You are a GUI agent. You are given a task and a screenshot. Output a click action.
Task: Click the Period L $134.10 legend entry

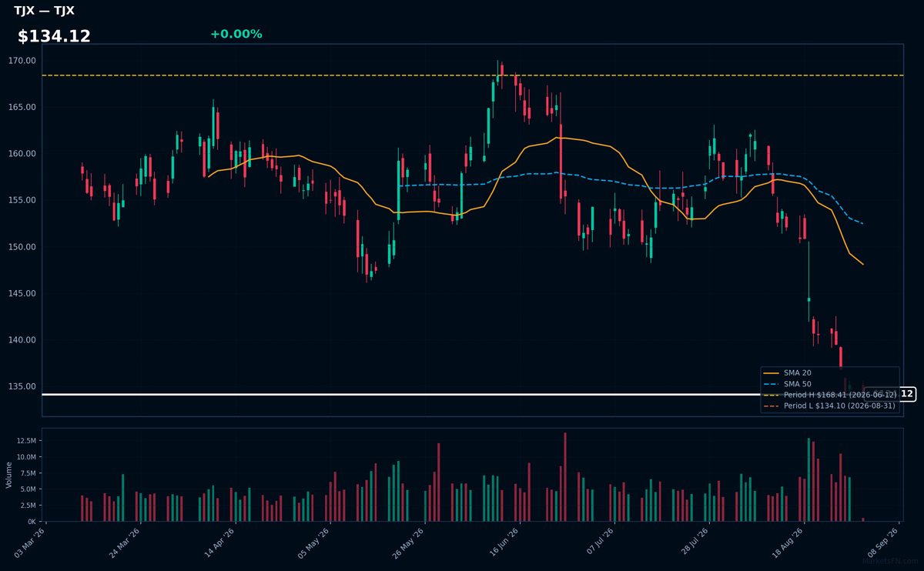tap(830, 405)
